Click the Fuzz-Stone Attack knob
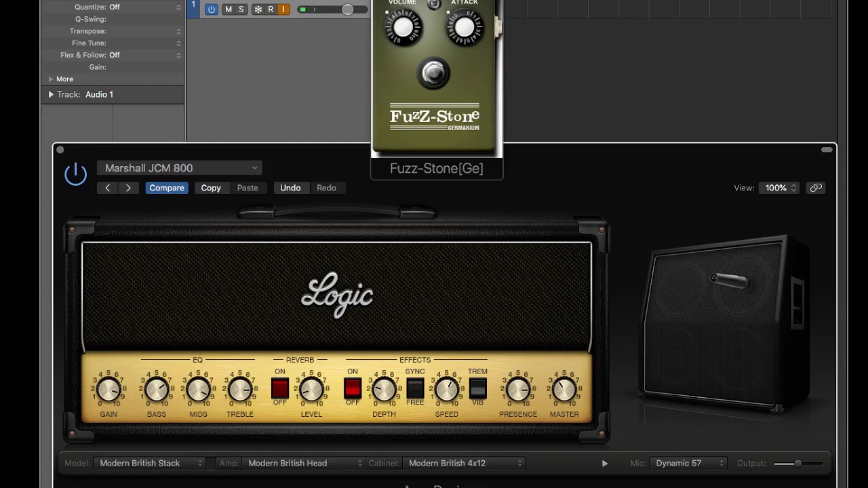Viewport: 868px width, 488px height. coord(465,28)
